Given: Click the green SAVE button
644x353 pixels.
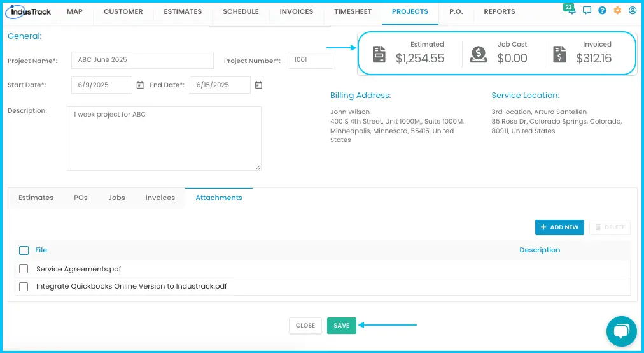Looking at the screenshot, I should [342, 326].
